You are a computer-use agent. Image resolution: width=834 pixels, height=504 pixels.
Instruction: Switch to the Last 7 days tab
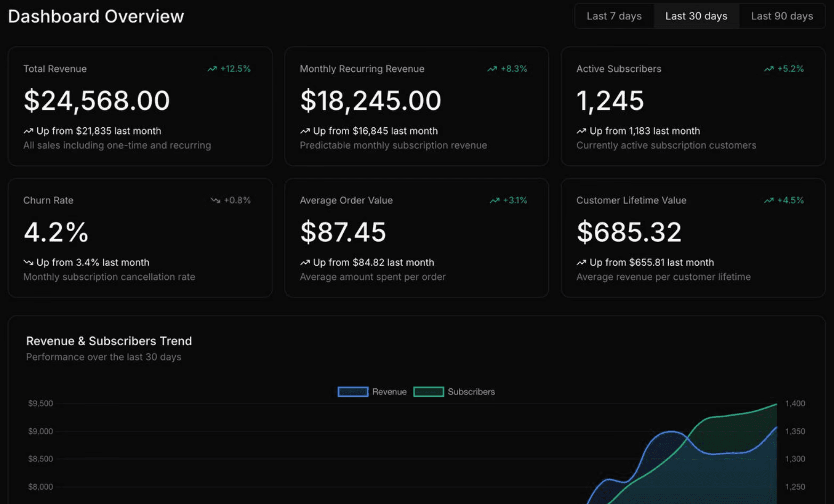614,16
